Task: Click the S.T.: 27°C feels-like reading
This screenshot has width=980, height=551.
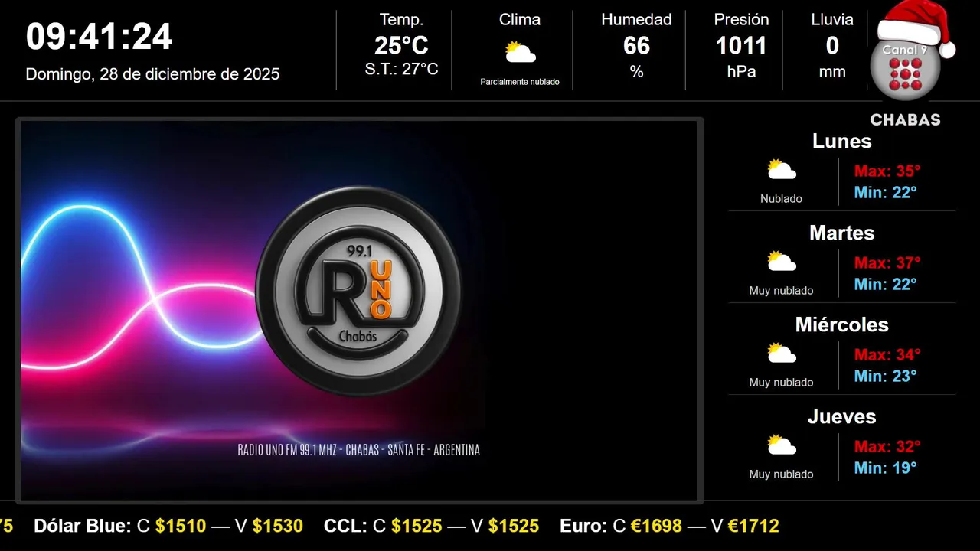Action: tap(401, 69)
